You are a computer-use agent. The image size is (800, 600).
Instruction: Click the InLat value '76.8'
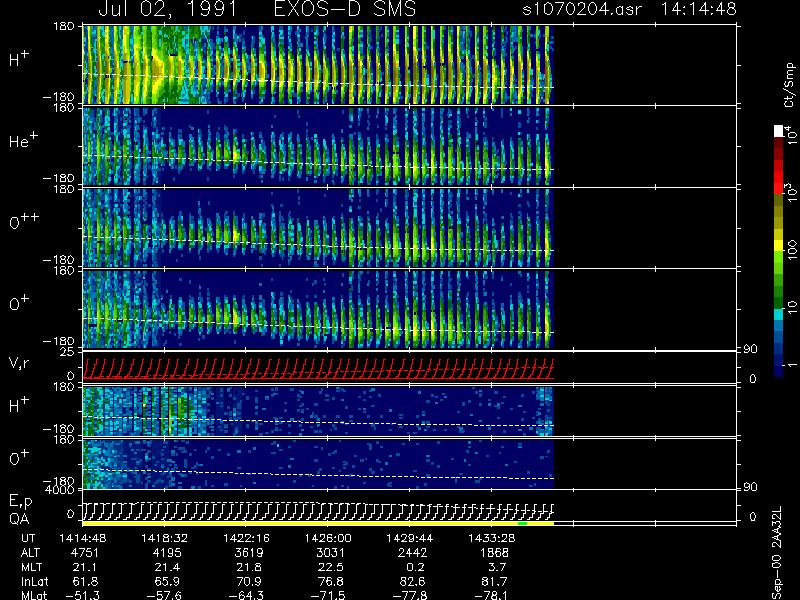tap(333, 582)
